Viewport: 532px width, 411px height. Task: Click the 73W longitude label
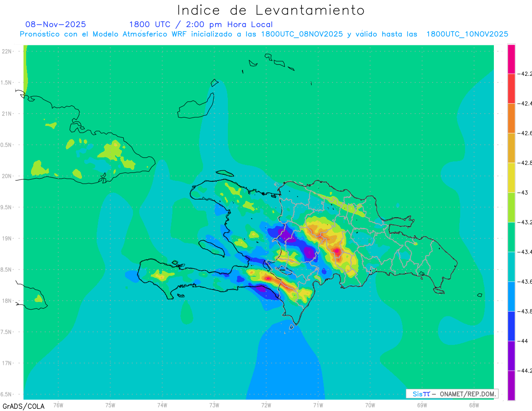pyautogui.click(x=214, y=405)
